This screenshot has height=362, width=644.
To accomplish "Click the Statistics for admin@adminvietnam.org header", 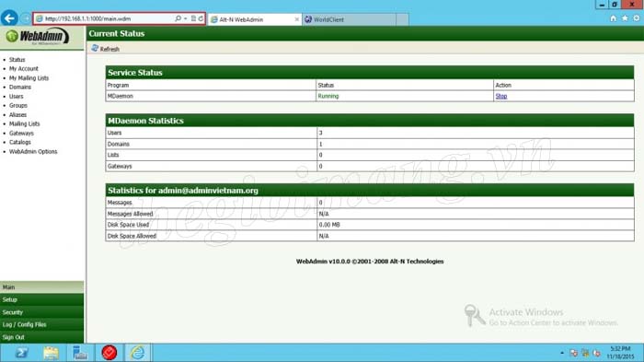I will coord(370,190).
